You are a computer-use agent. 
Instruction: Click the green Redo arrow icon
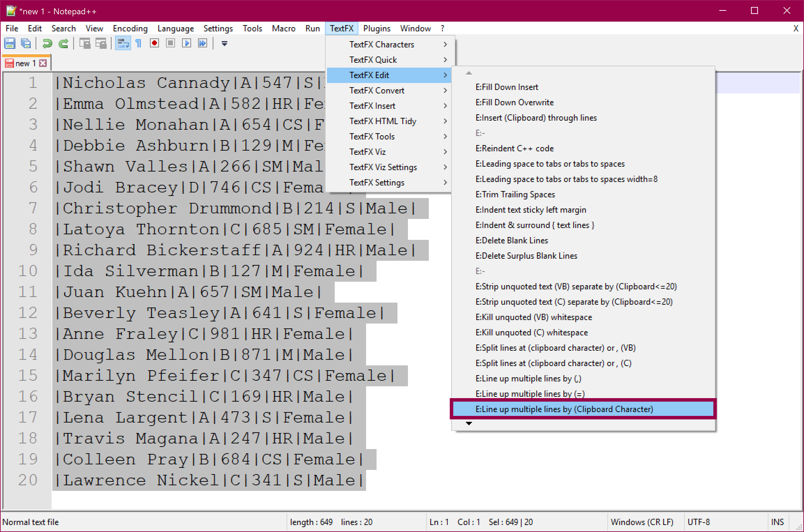coord(63,44)
